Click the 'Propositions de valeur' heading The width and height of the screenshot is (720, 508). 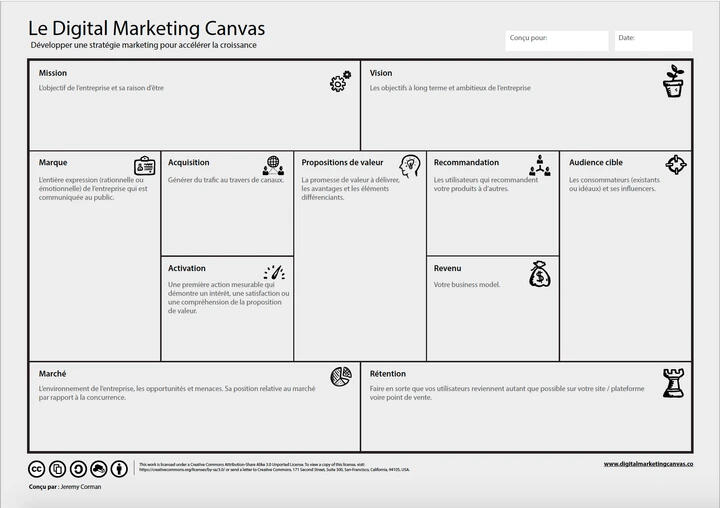tap(342, 163)
